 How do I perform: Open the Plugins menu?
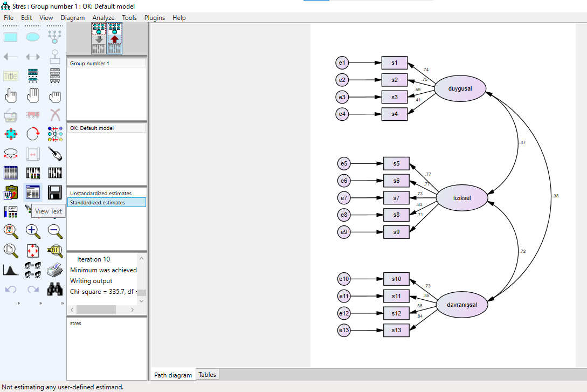tap(155, 18)
